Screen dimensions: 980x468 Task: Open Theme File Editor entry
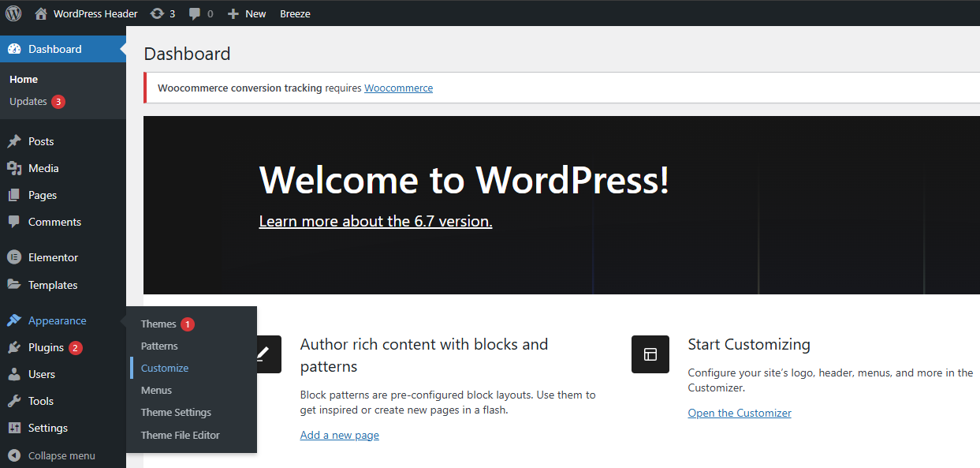click(x=181, y=435)
